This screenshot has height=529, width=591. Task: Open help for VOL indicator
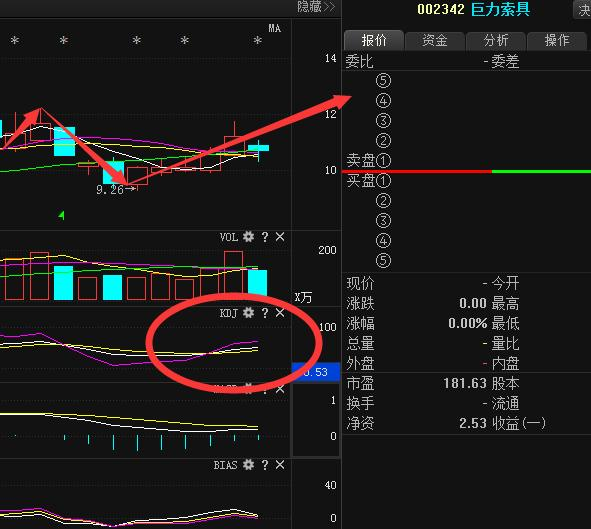(x=265, y=237)
